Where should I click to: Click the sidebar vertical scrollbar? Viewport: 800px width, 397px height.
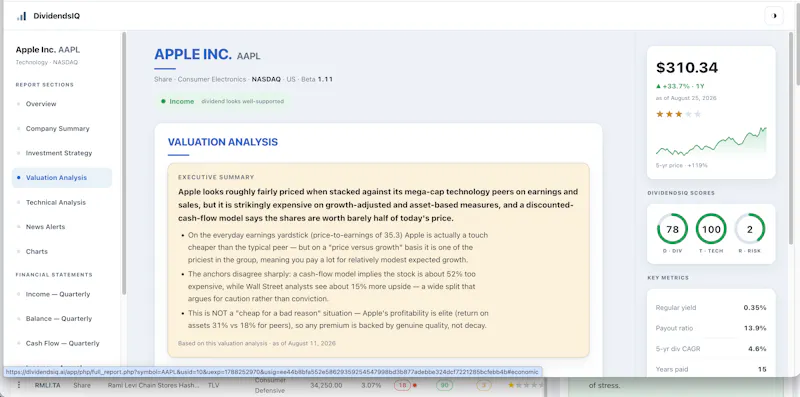point(123,163)
